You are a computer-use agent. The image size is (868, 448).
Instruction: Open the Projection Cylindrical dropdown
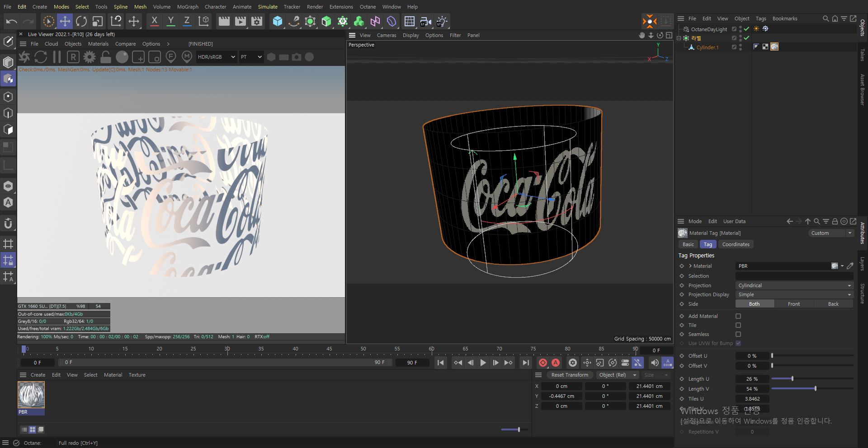tap(794, 285)
